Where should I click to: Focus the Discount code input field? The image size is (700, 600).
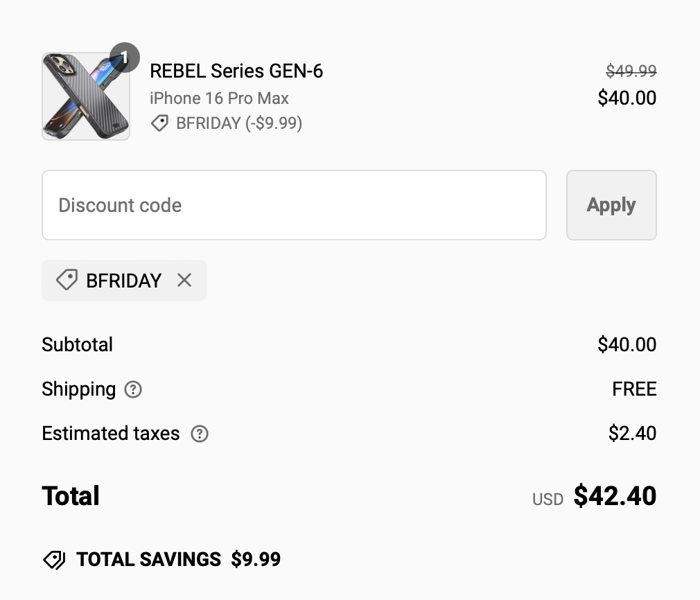point(294,205)
